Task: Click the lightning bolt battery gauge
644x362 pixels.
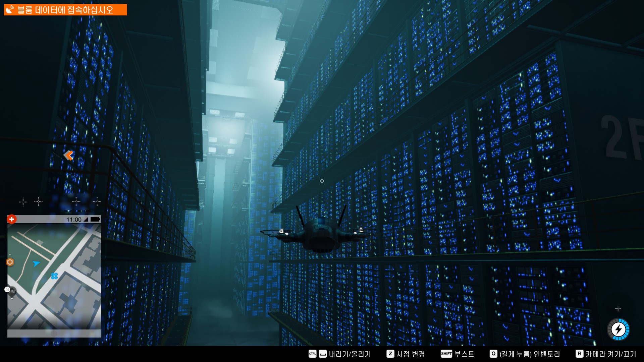Action: 618,329
